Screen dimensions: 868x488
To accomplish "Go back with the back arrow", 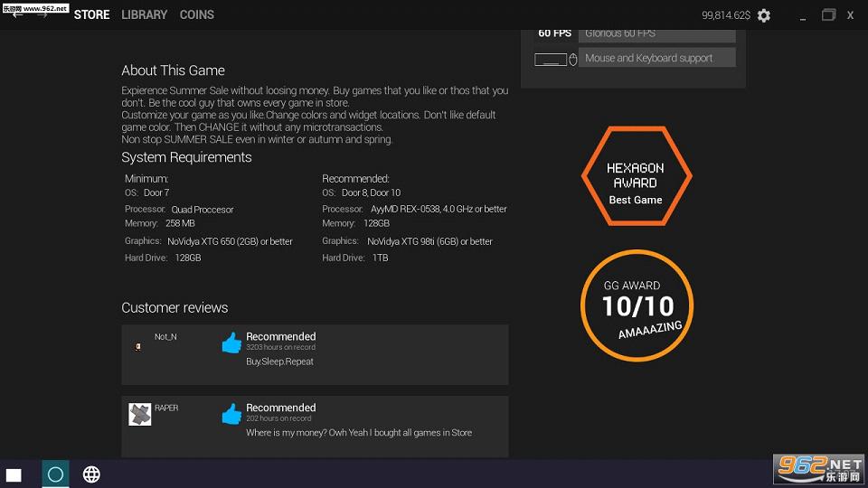I will [18, 14].
